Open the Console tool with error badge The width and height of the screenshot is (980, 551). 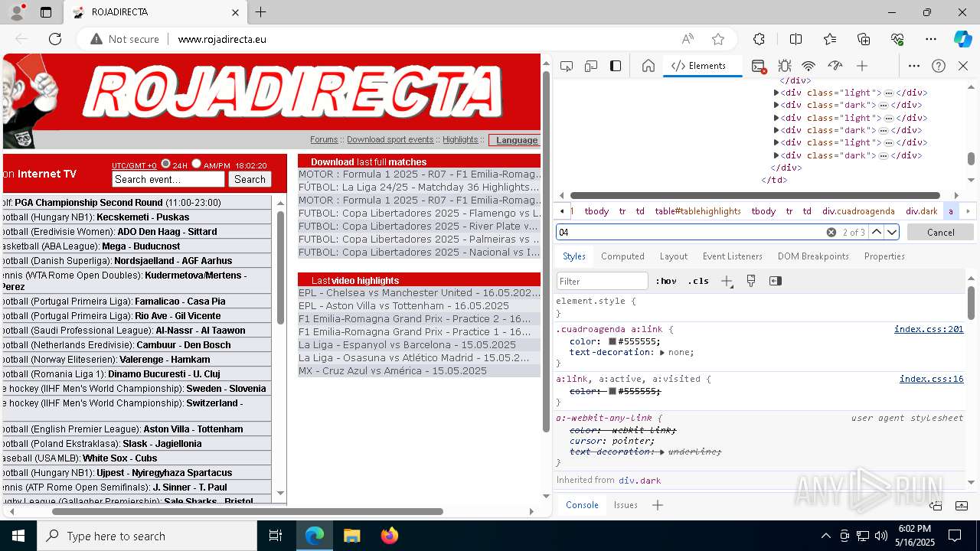759,66
